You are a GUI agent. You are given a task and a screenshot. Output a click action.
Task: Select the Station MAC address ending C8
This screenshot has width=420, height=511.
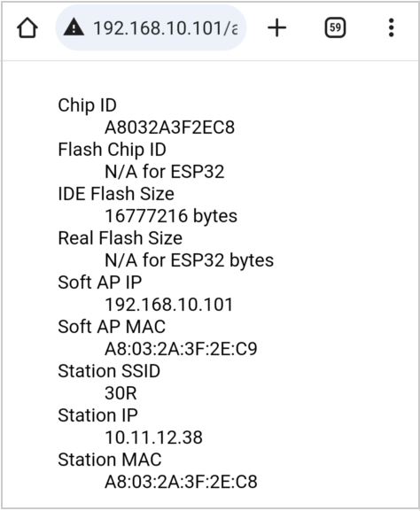(181, 482)
